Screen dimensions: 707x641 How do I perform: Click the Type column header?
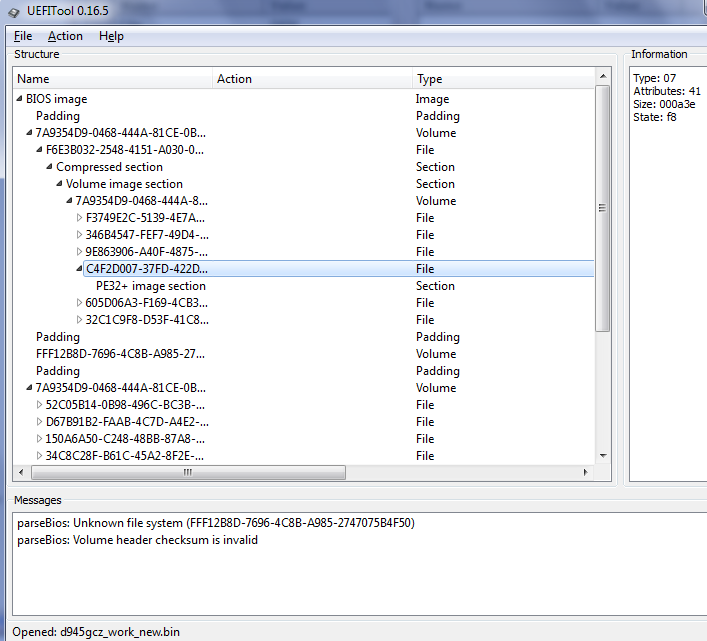(x=503, y=78)
